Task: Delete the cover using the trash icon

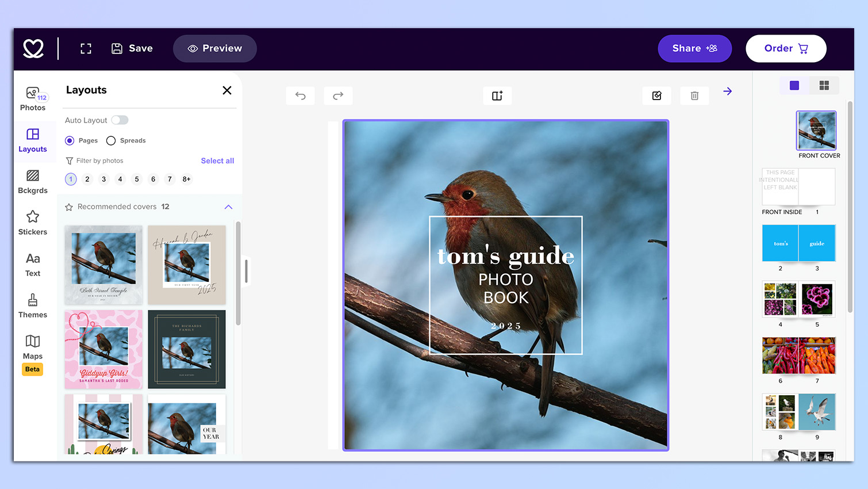Action: pyautogui.click(x=694, y=95)
